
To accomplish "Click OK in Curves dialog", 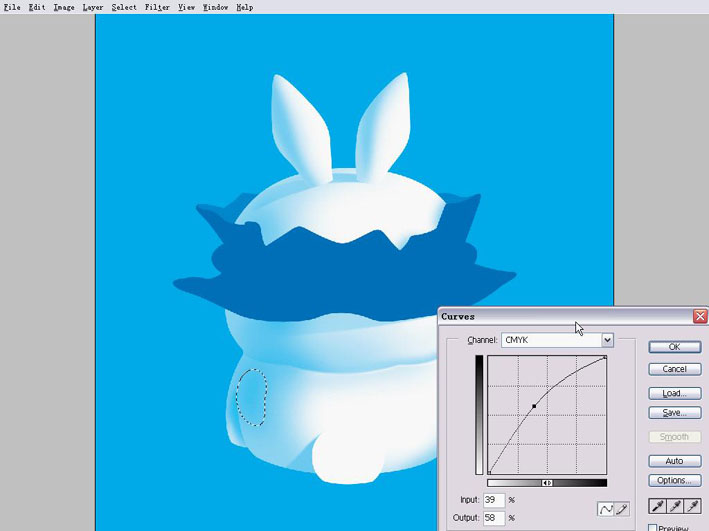I will coord(675,347).
